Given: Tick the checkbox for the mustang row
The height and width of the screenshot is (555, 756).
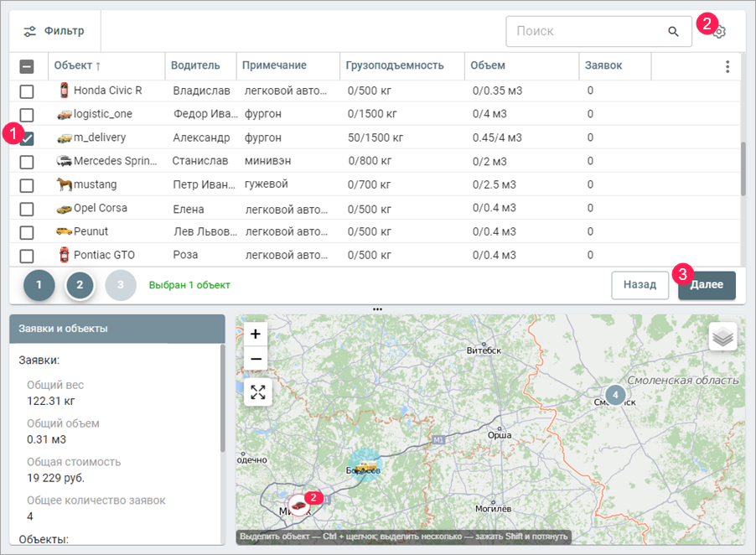Looking at the screenshot, I should coord(27,185).
